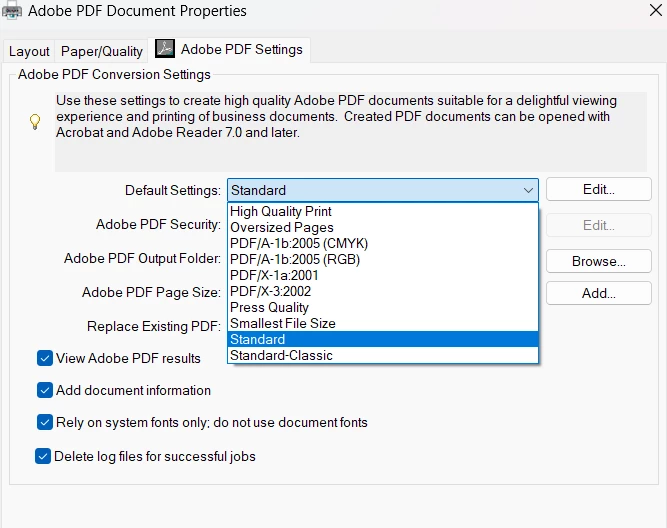
Task: Select the Adobe PDF Settings tab
Action: pyautogui.click(x=229, y=50)
